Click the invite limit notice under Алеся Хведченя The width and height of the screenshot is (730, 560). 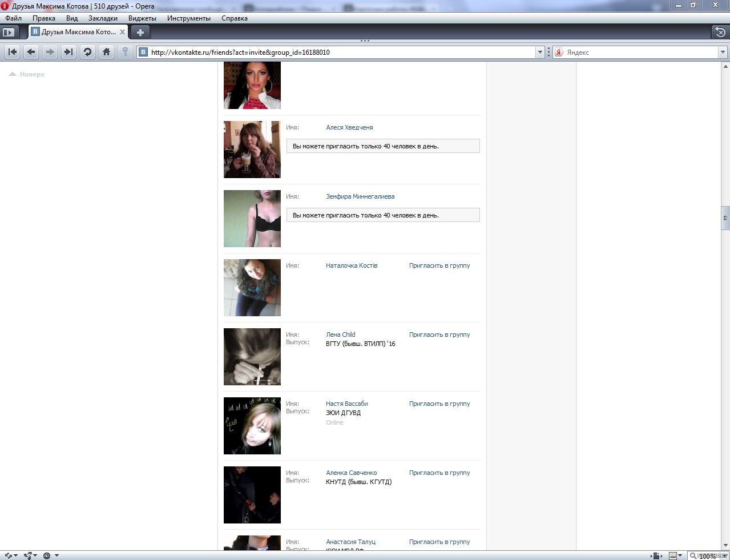[x=383, y=146]
